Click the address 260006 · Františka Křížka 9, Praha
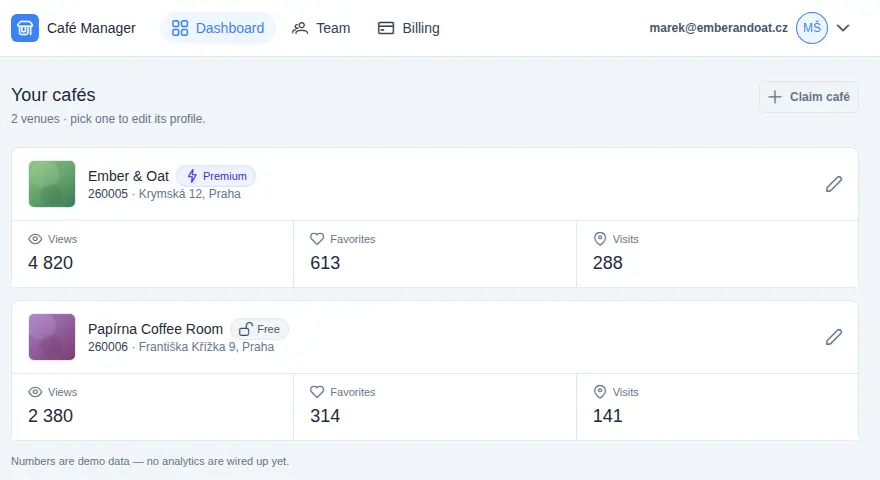The height and width of the screenshot is (480, 880). pyautogui.click(x=181, y=347)
